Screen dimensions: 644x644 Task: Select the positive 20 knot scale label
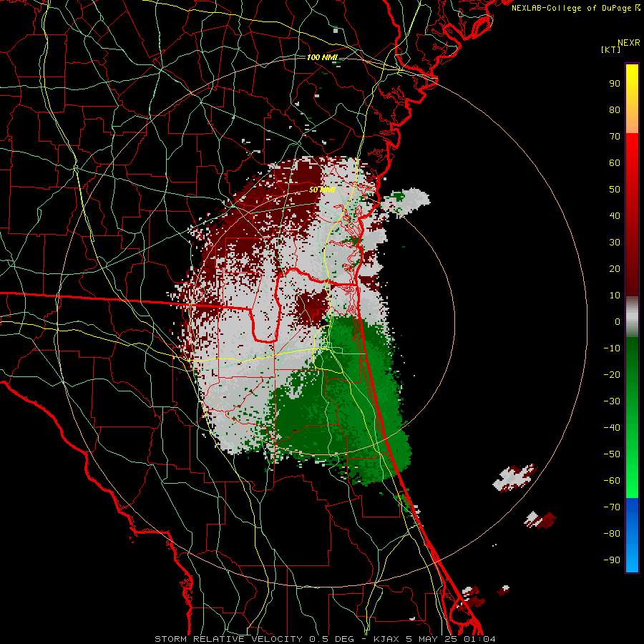615,268
